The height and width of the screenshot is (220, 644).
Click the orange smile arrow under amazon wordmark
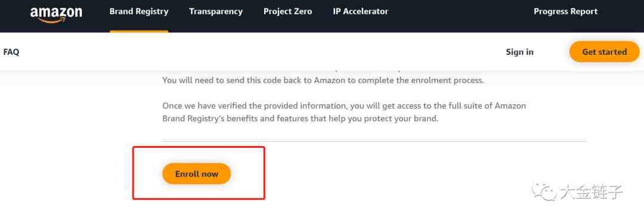(x=54, y=20)
